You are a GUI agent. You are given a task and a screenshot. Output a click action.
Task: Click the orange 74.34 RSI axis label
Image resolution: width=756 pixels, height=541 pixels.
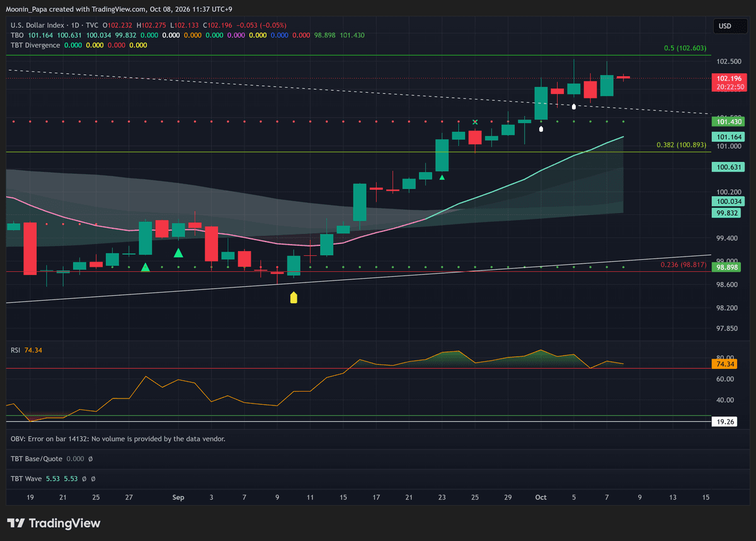coord(724,364)
